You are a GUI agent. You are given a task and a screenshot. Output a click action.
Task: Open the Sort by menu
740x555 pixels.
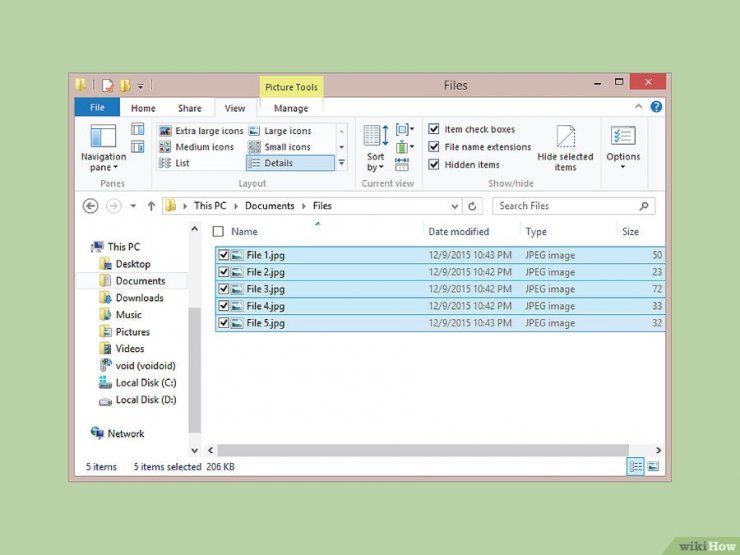coord(376,148)
